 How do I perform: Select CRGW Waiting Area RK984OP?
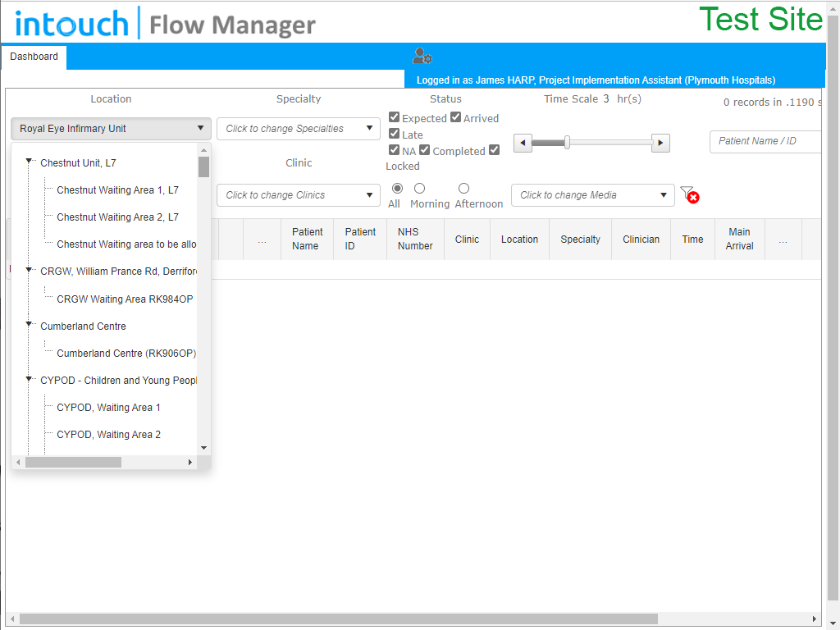[x=125, y=299]
